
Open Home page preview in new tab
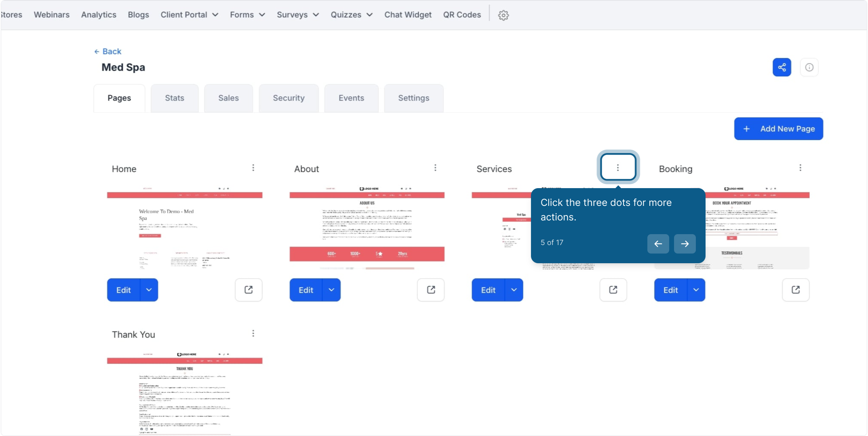pos(249,290)
